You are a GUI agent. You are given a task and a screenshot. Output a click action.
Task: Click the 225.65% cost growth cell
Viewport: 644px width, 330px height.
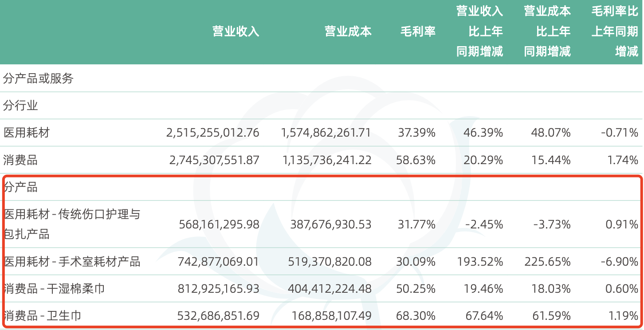[x=547, y=262]
